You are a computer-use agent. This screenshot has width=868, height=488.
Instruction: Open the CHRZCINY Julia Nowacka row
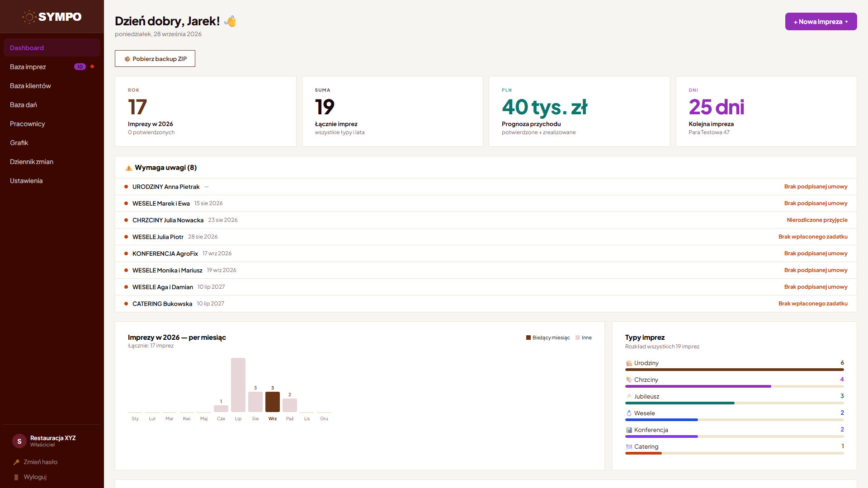(x=486, y=220)
